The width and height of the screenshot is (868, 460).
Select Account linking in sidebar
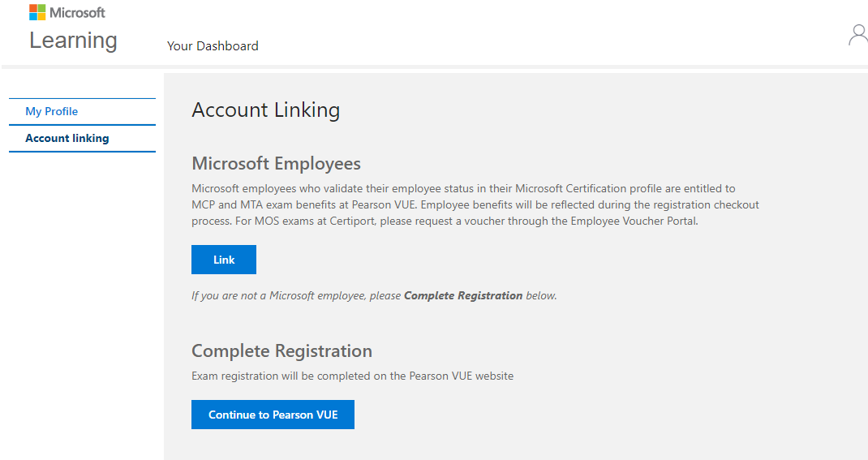67,139
